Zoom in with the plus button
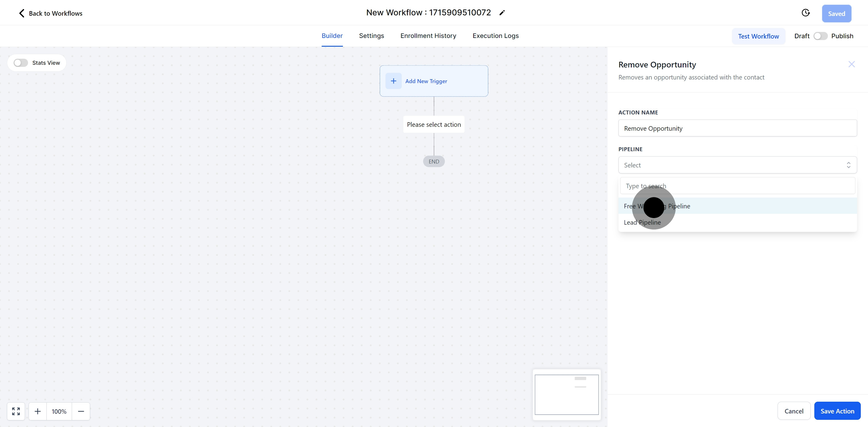 (38, 411)
